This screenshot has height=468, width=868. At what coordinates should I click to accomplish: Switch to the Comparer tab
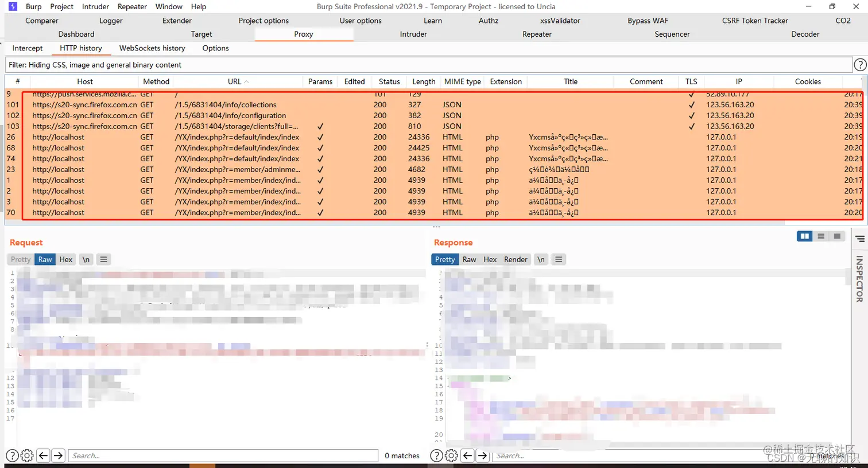[x=42, y=21]
